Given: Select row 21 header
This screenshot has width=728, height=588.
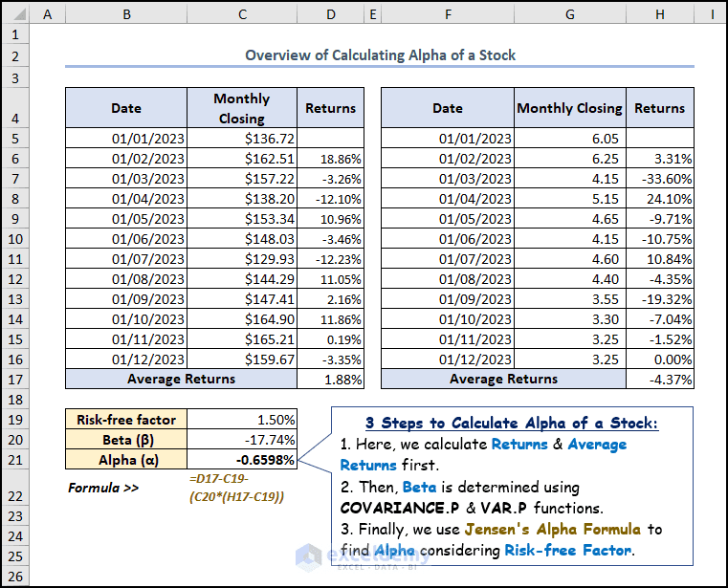Looking at the screenshot, I should pos(15,460).
